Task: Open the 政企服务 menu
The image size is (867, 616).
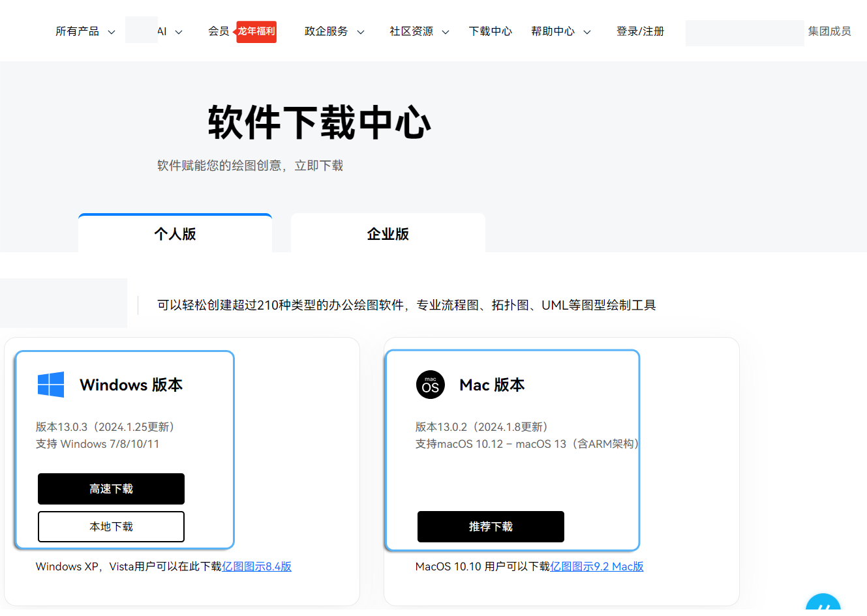Action: click(326, 31)
